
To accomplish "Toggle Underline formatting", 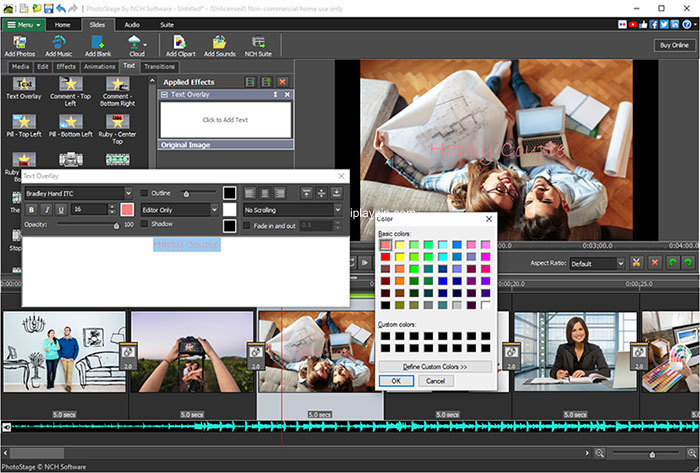I will point(61,209).
